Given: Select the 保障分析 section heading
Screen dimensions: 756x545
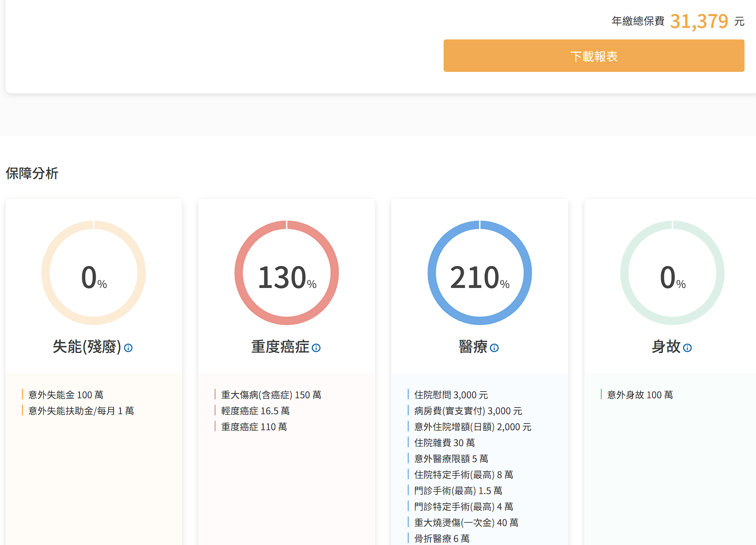Looking at the screenshot, I should pyautogui.click(x=32, y=173).
